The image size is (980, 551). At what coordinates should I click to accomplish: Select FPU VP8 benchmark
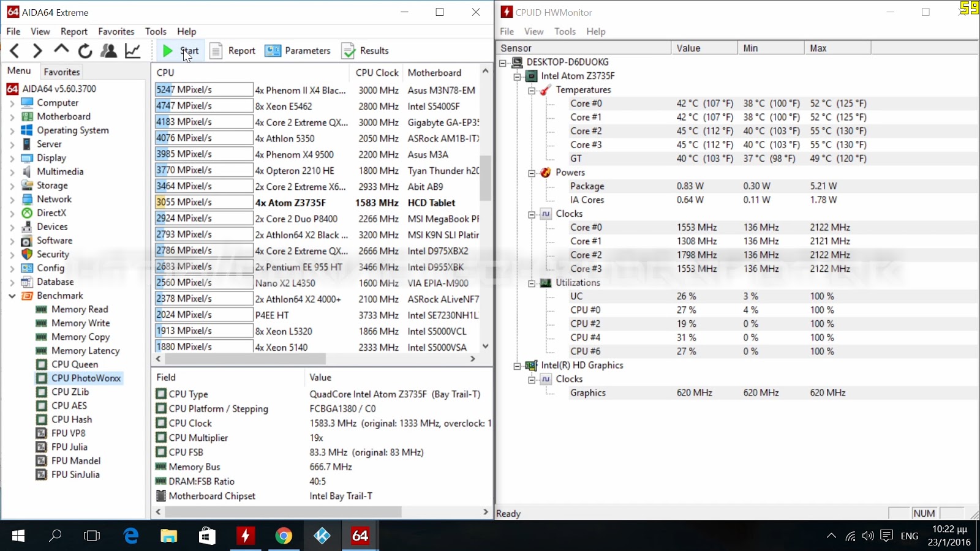(68, 433)
